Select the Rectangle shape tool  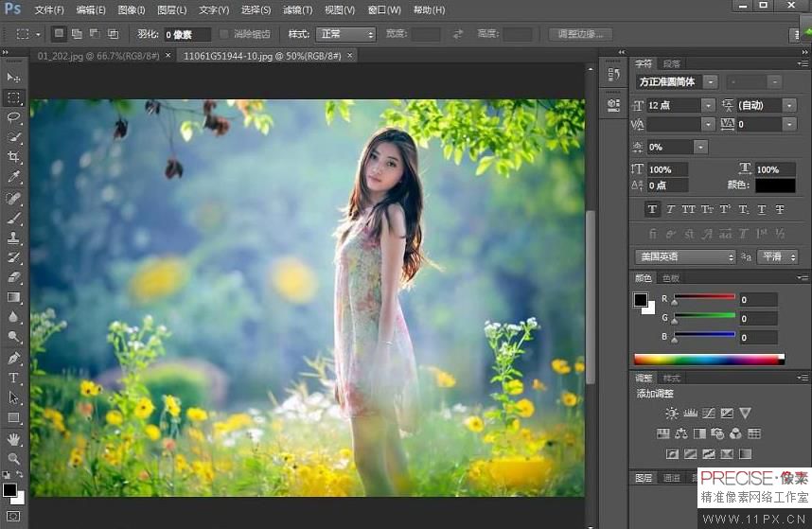pos(13,417)
